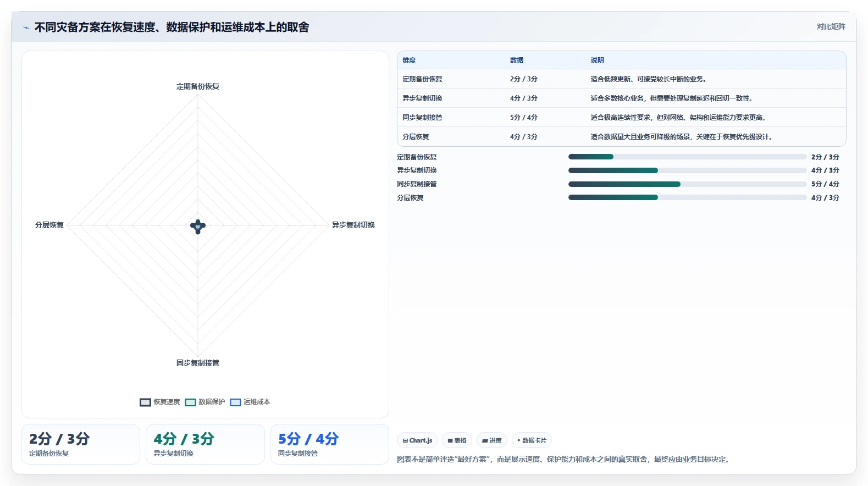Click the 异步复制切换 progress bar
Screen dimensions: 868x486
(687, 170)
